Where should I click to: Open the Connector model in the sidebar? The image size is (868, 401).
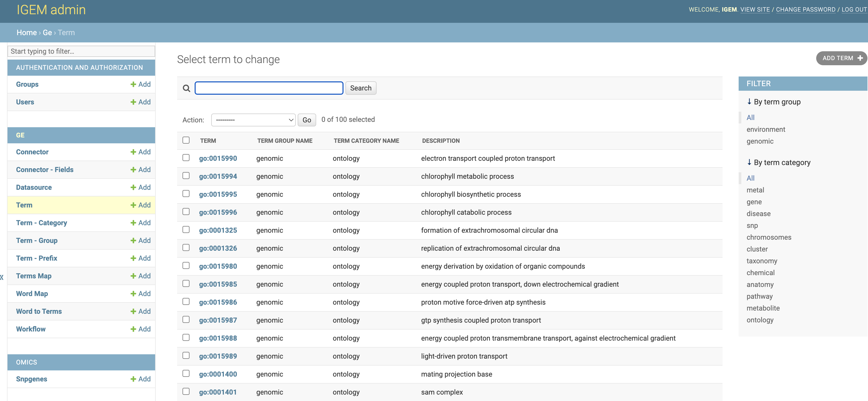click(x=32, y=152)
